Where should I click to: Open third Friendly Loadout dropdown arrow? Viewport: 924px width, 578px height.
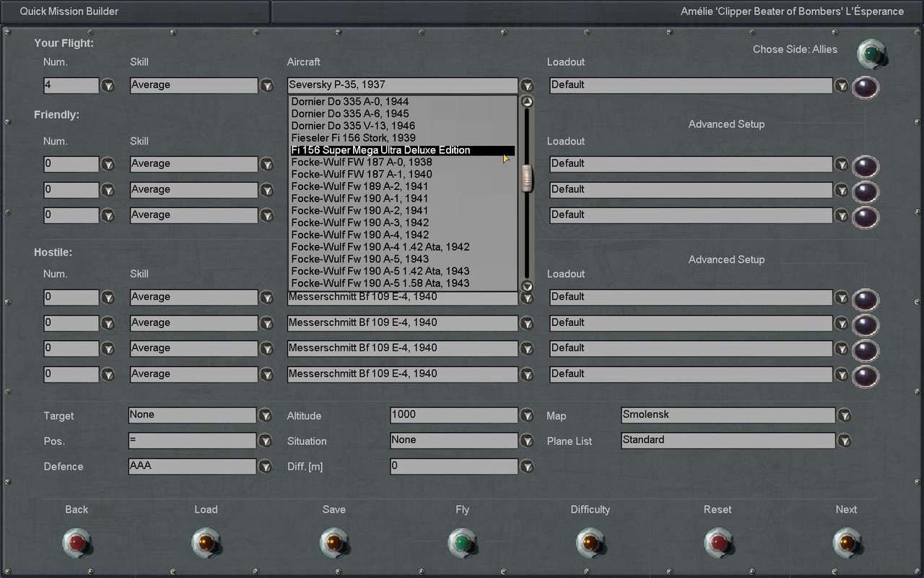[x=842, y=215]
